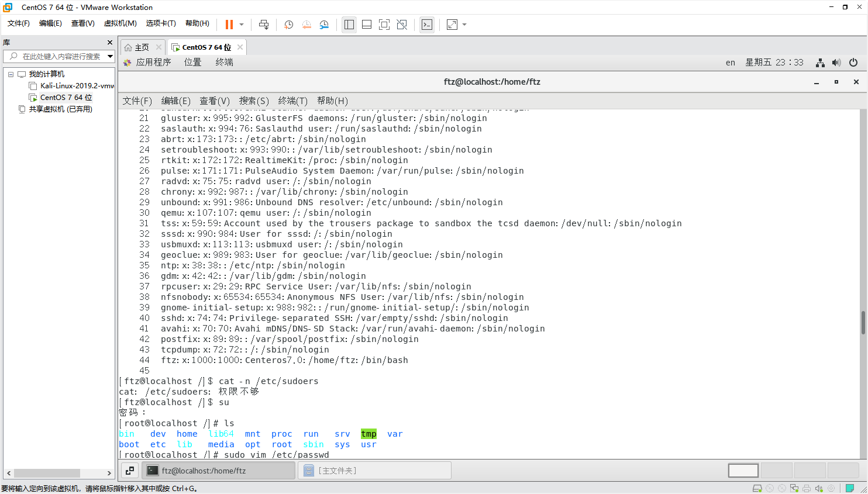This screenshot has width=868, height=494.
Task: Open terminal 编辑(E) menu
Action: pos(176,101)
